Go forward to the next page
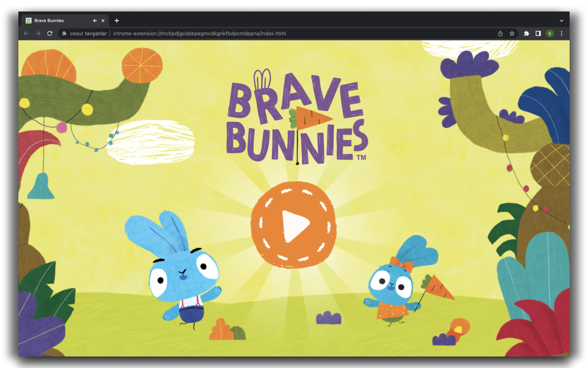 (x=38, y=34)
